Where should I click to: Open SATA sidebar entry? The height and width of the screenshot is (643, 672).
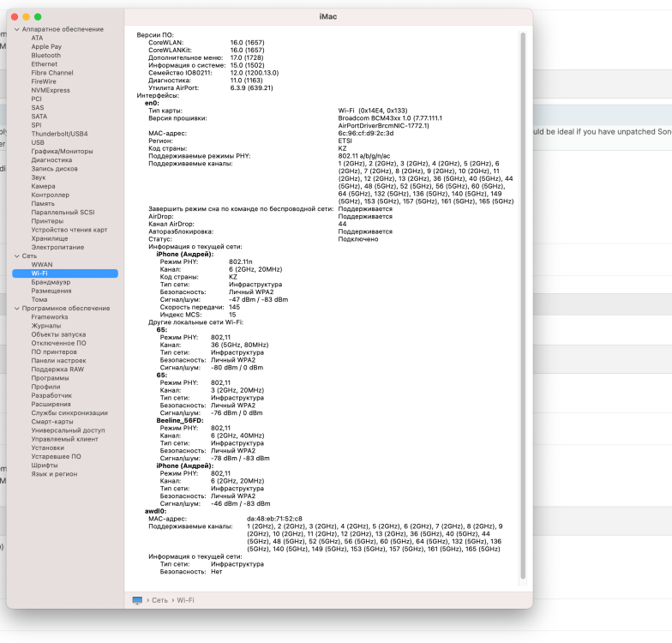pos(39,117)
